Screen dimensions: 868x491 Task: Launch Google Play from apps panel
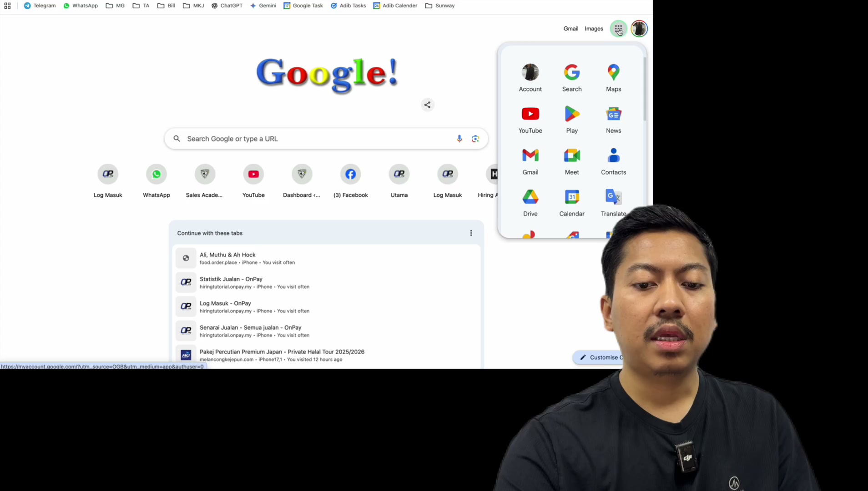572,120
